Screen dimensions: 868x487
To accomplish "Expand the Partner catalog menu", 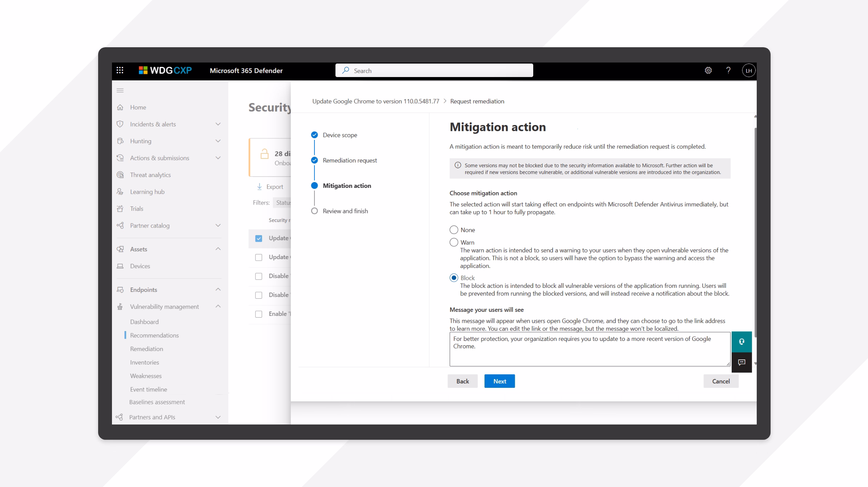I will pos(218,225).
